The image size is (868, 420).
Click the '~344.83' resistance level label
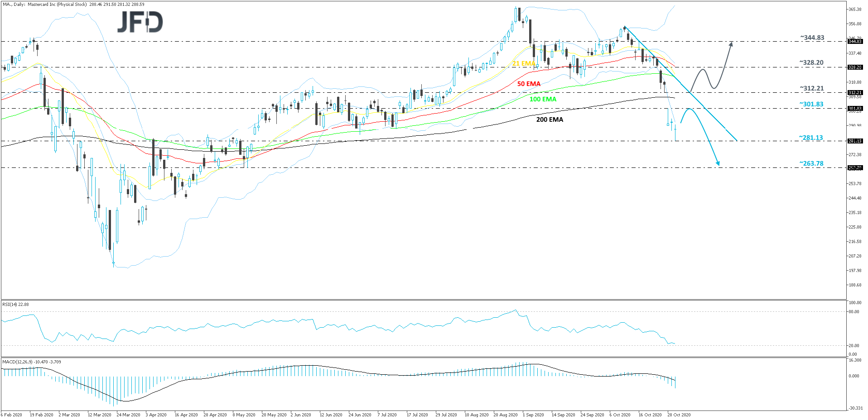point(812,38)
